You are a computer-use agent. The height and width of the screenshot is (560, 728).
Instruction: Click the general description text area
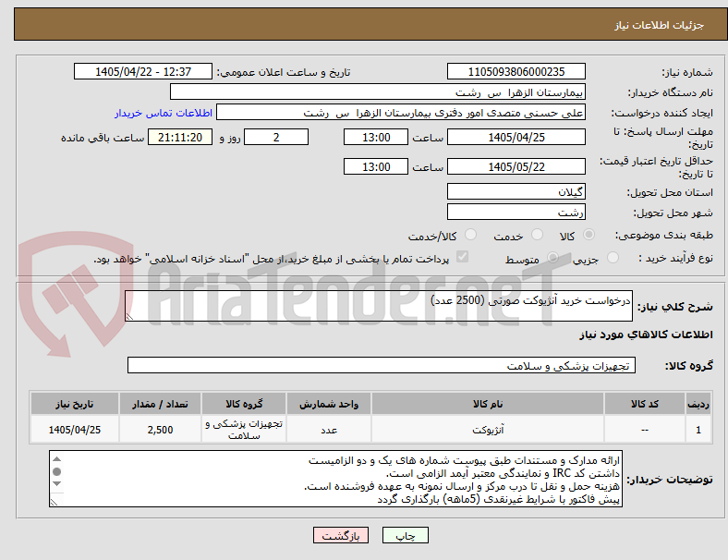click(379, 306)
